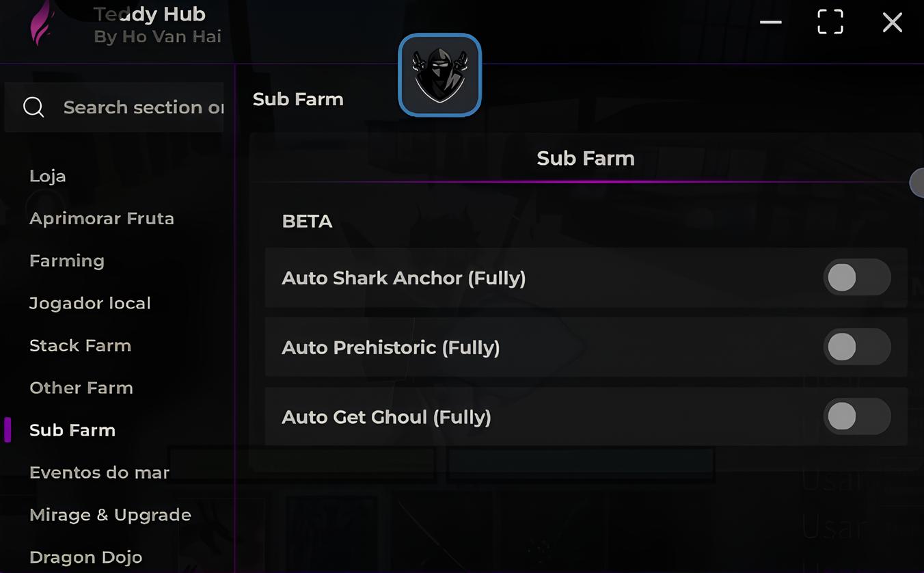Click the Teddy Hub flame logo
Viewport: 924px width, 573px height.
pyautogui.click(x=42, y=23)
